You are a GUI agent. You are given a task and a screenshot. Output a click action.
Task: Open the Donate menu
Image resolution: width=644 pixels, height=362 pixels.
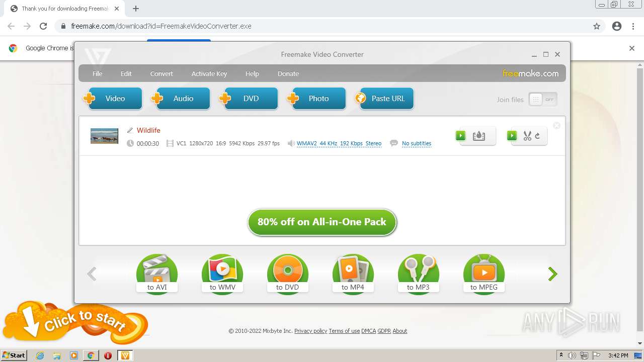pos(288,73)
